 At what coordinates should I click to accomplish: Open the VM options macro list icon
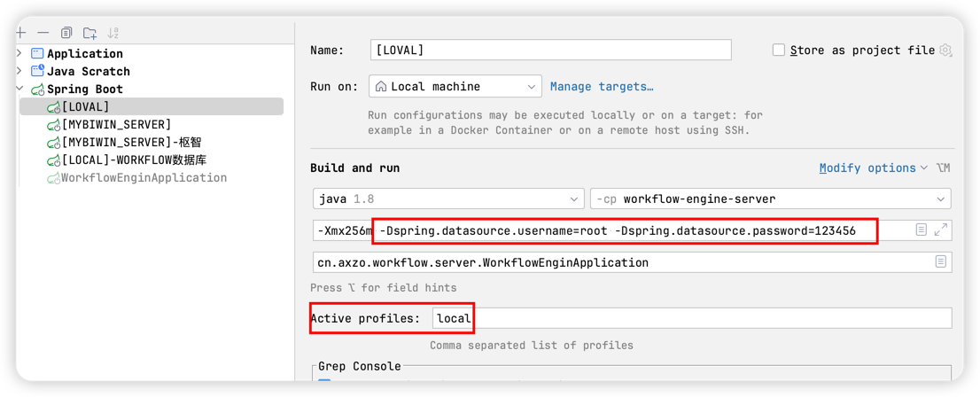click(x=922, y=230)
